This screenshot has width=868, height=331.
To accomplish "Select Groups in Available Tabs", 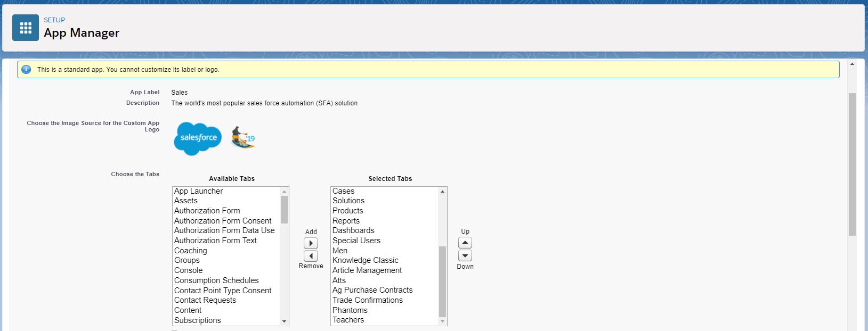I will click(226, 260).
